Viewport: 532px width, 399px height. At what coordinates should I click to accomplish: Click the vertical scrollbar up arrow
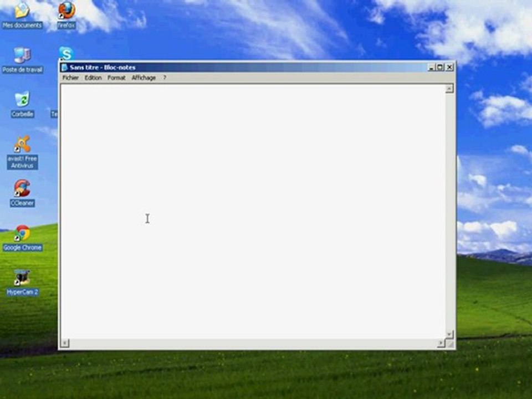(449, 89)
